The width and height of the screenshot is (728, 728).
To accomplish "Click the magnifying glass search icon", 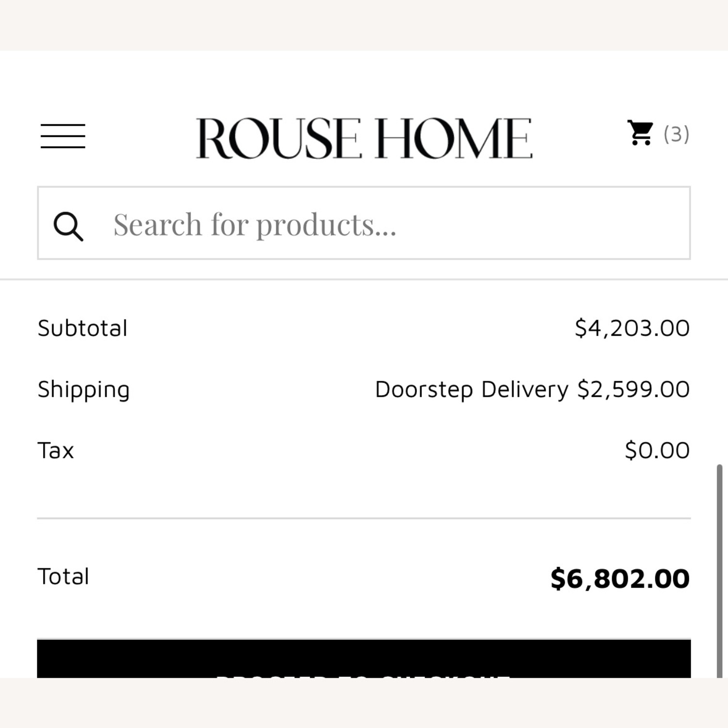I will click(x=68, y=226).
